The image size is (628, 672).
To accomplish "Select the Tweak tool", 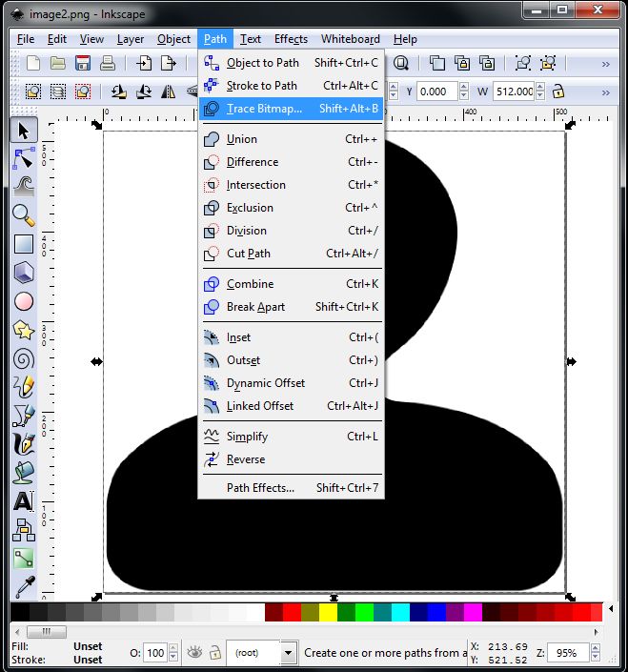I will [24, 187].
